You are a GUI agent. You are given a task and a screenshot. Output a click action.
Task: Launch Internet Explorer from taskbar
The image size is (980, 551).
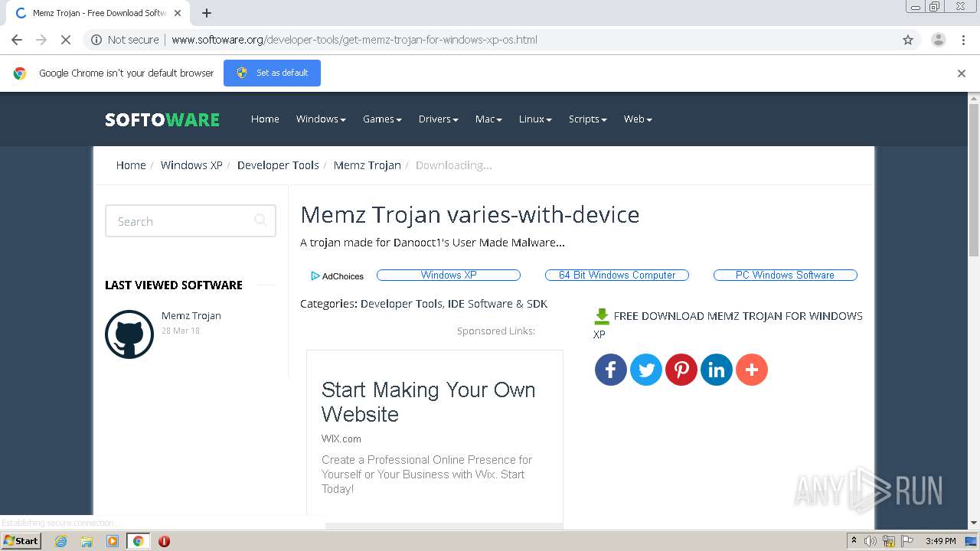click(x=61, y=541)
